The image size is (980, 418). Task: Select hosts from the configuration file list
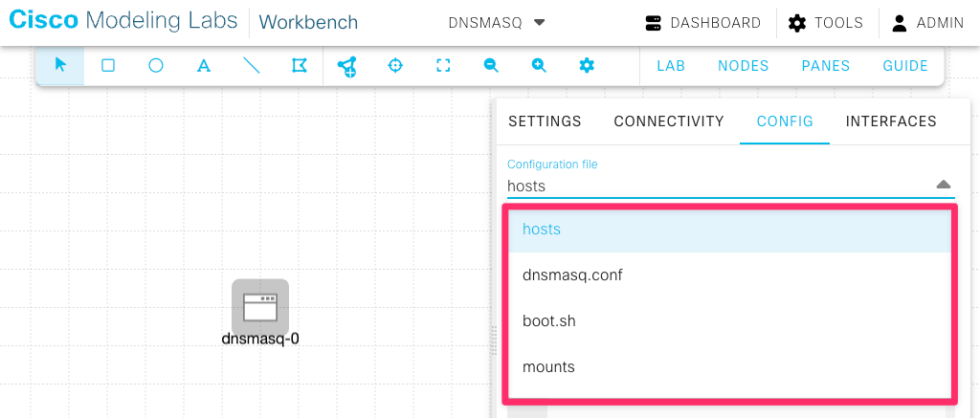pyautogui.click(x=730, y=230)
